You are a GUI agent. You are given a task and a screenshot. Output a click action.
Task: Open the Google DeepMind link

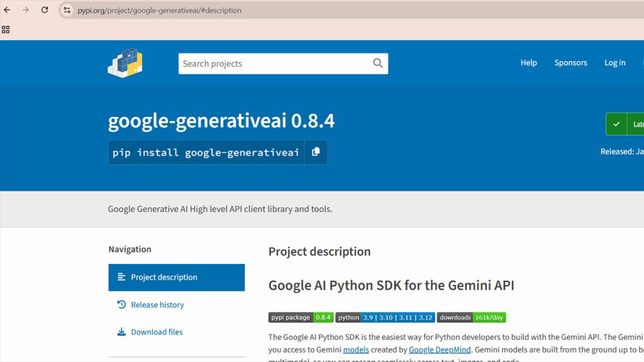coord(440,349)
